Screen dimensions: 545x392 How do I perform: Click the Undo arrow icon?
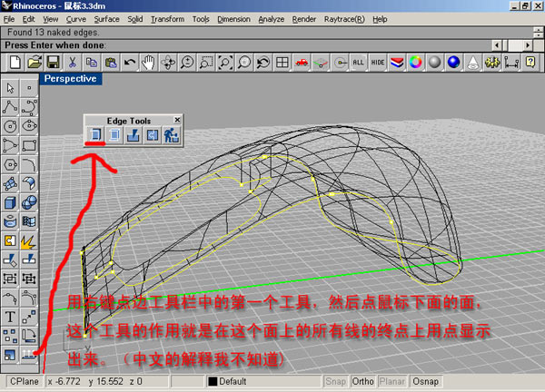tap(130, 62)
